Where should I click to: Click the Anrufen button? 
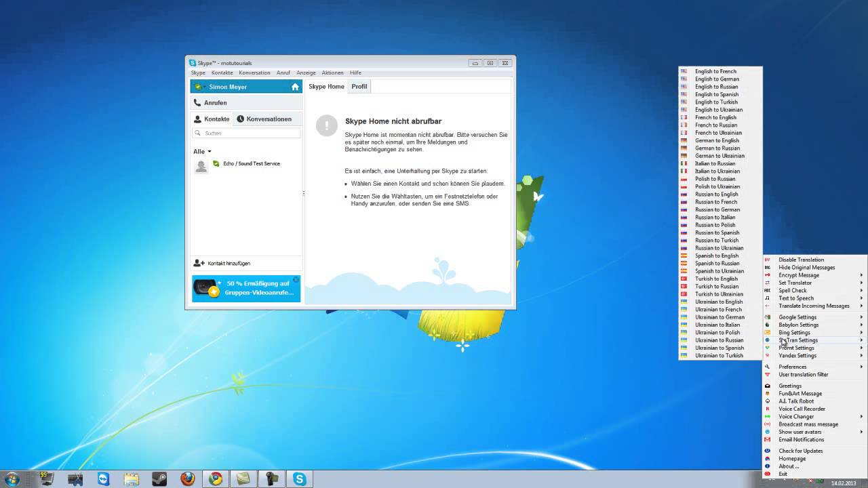(246, 103)
